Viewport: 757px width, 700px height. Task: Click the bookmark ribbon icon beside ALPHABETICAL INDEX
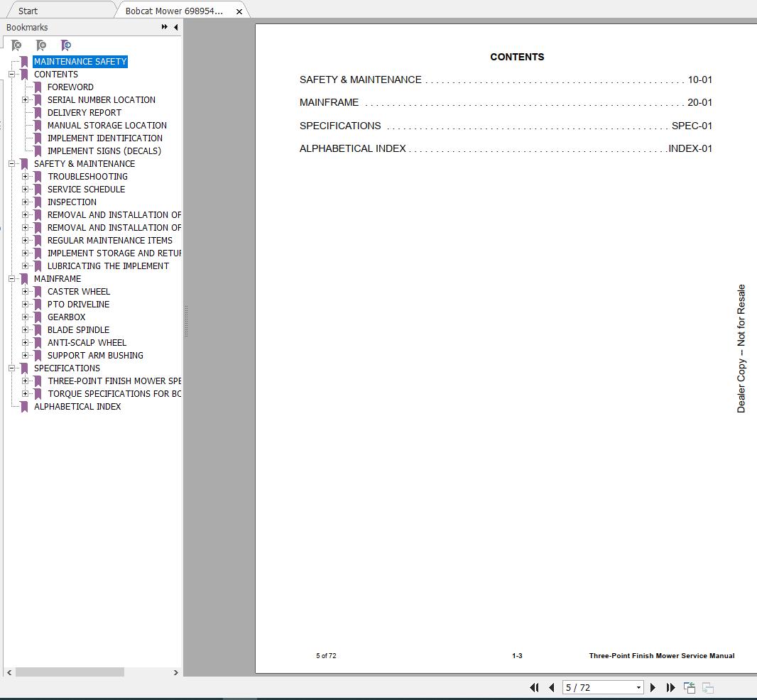24,407
